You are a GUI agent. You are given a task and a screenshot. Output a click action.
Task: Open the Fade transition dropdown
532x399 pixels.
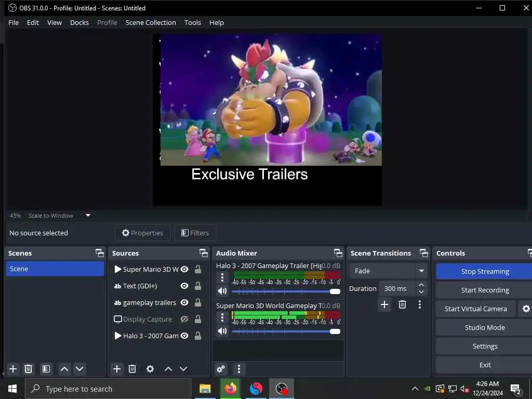(x=388, y=271)
